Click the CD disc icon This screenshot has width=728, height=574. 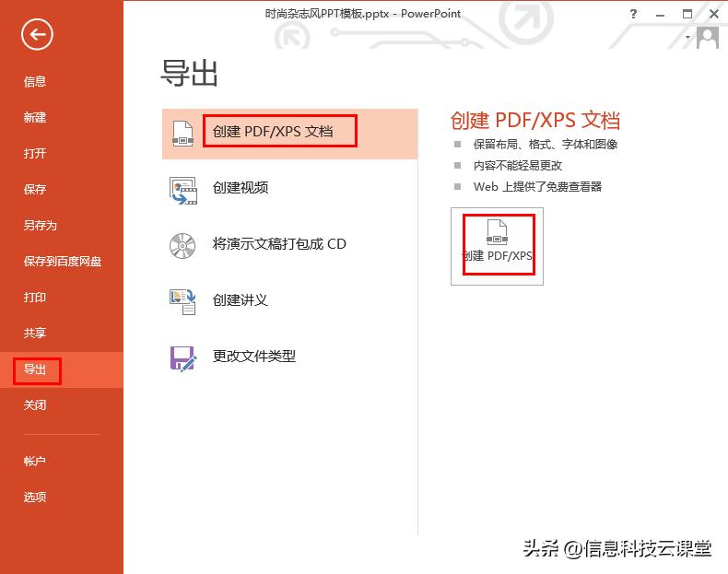tap(182, 245)
